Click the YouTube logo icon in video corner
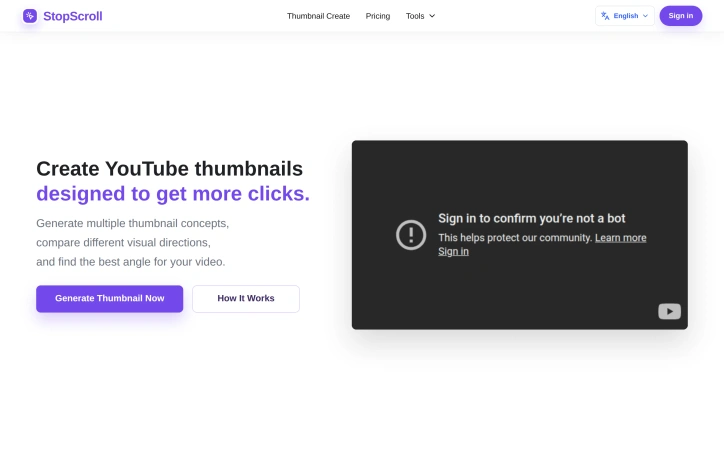Screen dimensions: 724x452 point(669,312)
